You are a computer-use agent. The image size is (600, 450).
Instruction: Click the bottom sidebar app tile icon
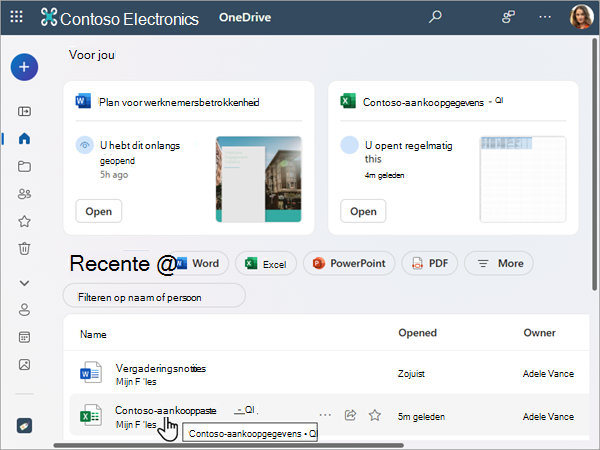[x=24, y=426]
